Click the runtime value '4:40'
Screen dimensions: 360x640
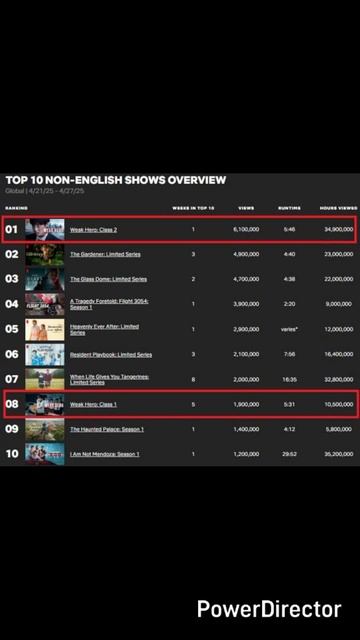(x=289, y=254)
